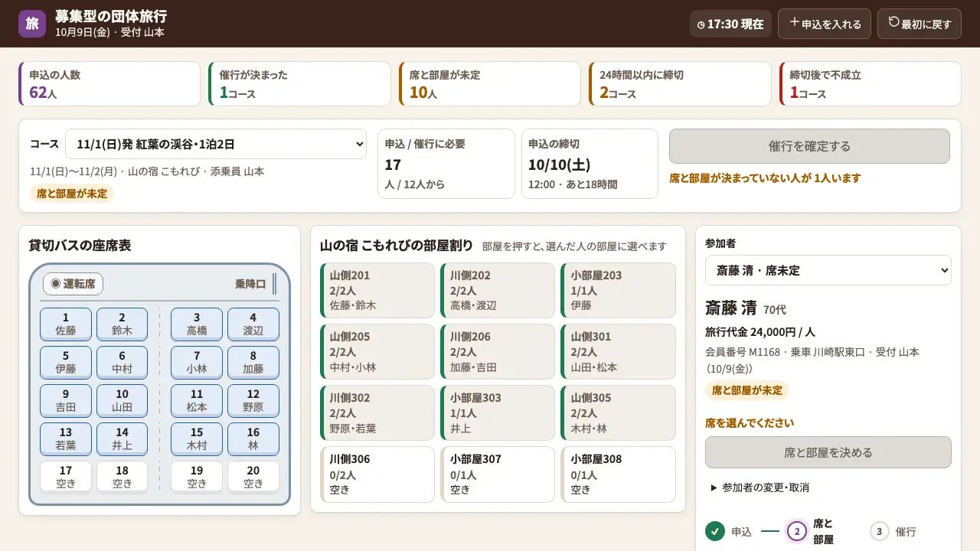Viewport: 980px width, 551px height.
Task: Click the 申込の締切 10/10(土) box
Action: [590, 164]
